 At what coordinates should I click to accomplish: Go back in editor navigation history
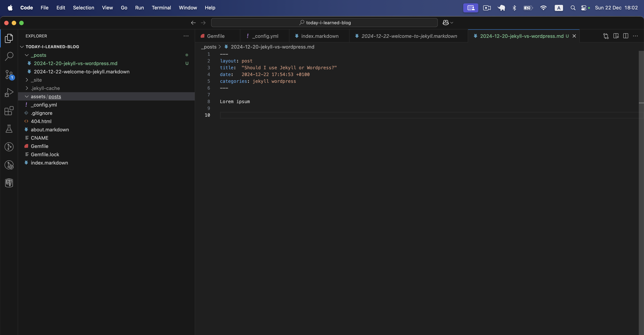(193, 23)
